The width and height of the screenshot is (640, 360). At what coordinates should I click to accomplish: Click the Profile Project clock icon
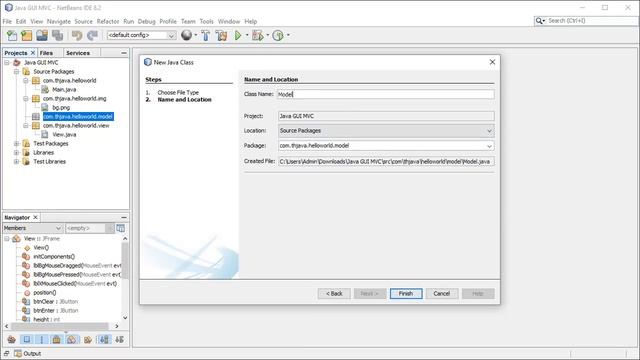tap(278, 36)
